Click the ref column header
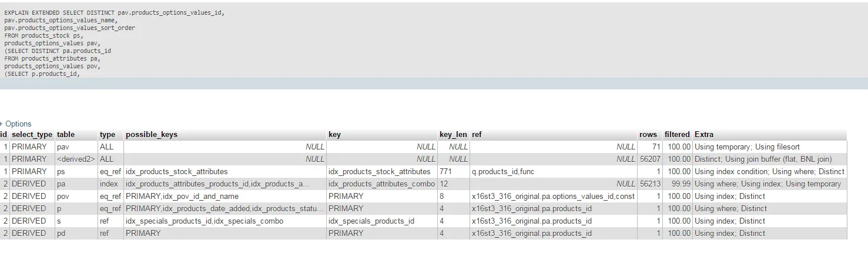Viewport: 868px width, 256px height. tap(477, 134)
